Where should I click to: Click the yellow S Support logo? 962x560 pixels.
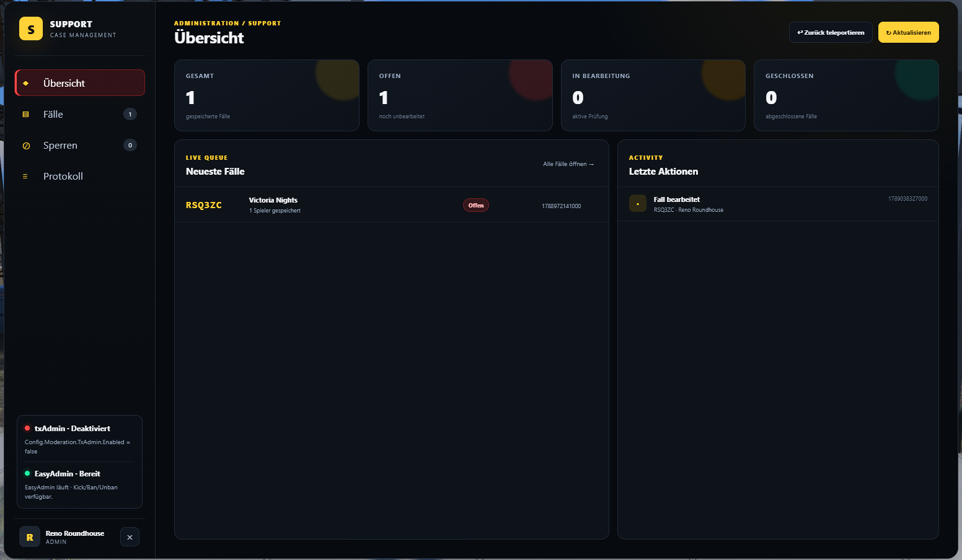point(31,28)
